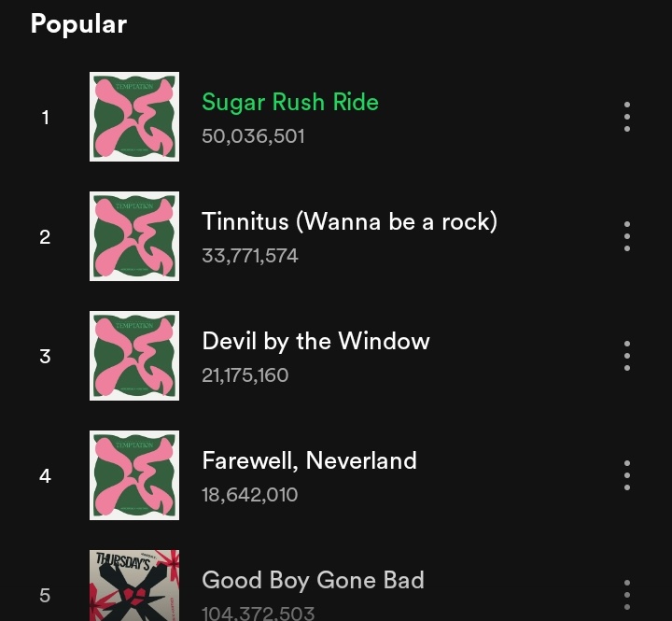
Task: Tap the album cover beside Devil by the Window
Action: point(134,356)
